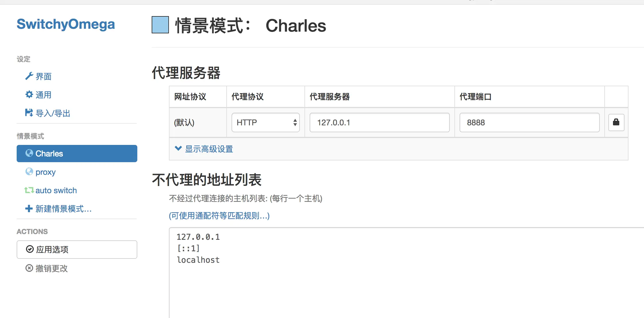Screen dimensions: 644x318
Task: Click the 情景模式: Charles page title
Action: (x=250, y=26)
